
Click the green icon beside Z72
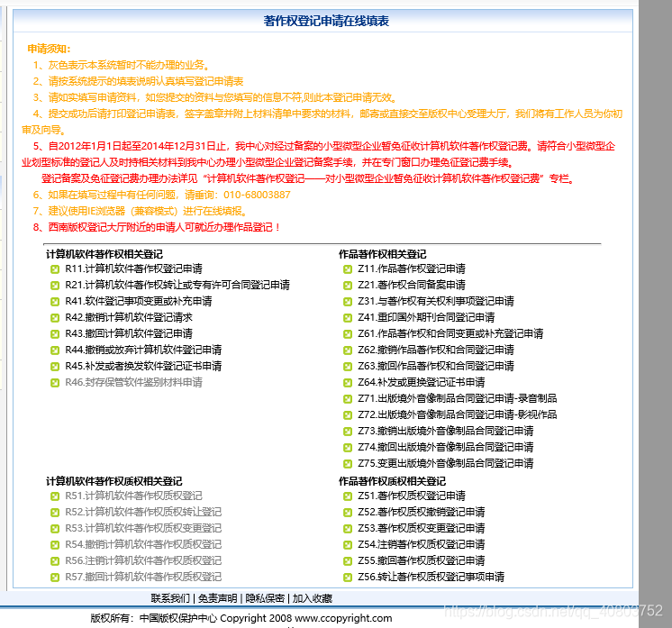tap(348, 415)
